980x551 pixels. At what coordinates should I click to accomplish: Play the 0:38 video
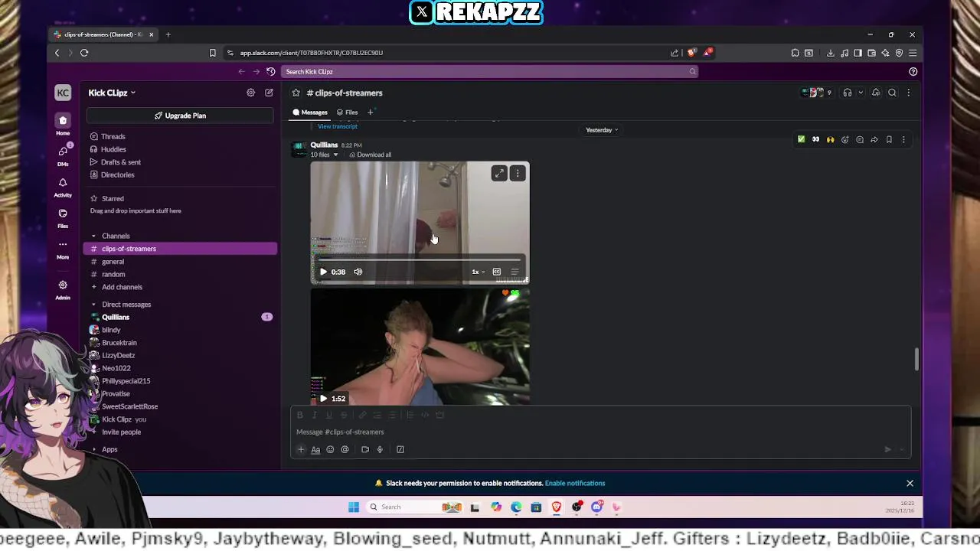click(323, 272)
